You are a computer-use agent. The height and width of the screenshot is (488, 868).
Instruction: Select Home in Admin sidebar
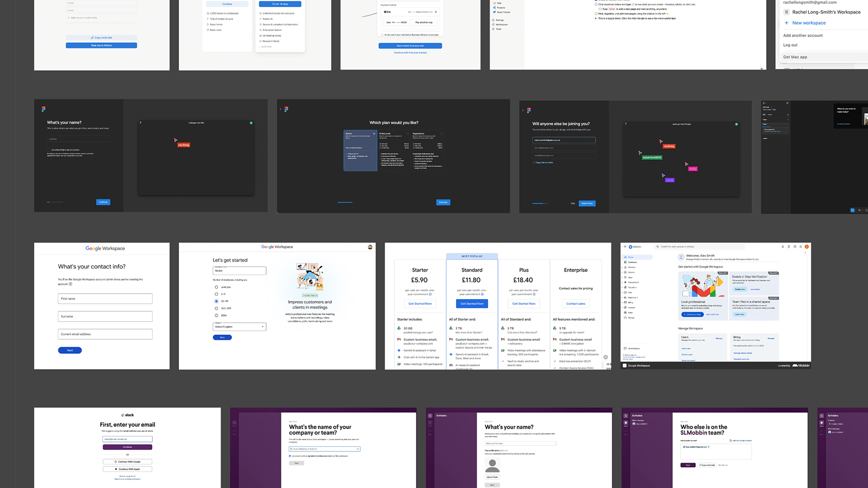637,257
